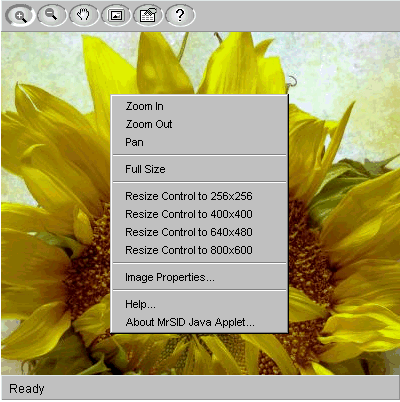Open Help via question mark icon
This screenshot has height=402, width=400.
tap(180, 15)
